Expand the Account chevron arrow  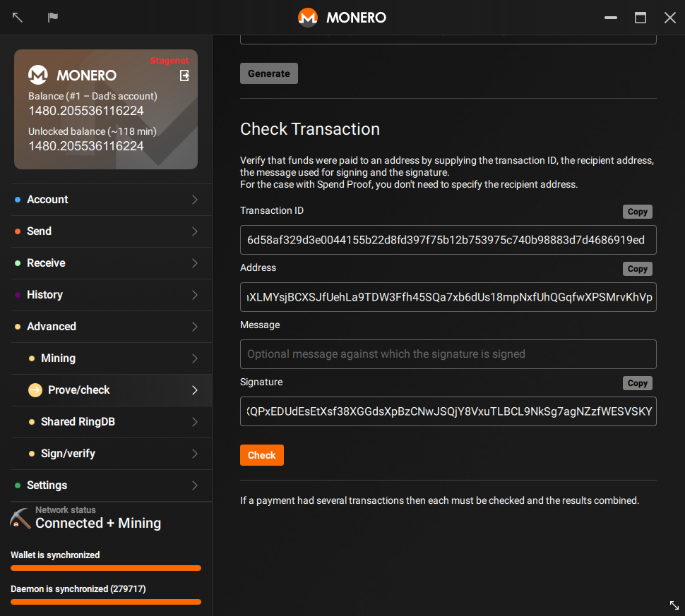[x=195, y=200]
